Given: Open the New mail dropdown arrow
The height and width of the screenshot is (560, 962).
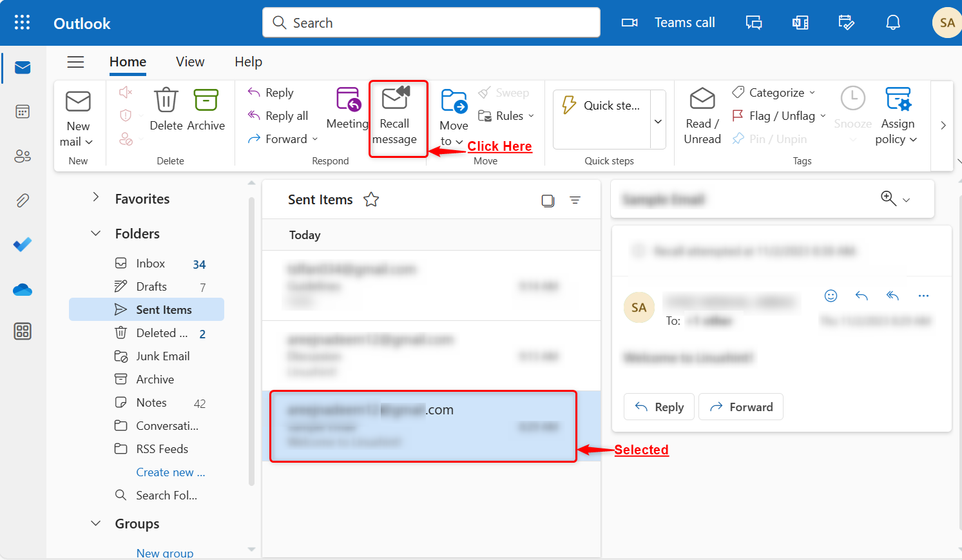Looking at the screenshot, I should [x=89, y=142].
